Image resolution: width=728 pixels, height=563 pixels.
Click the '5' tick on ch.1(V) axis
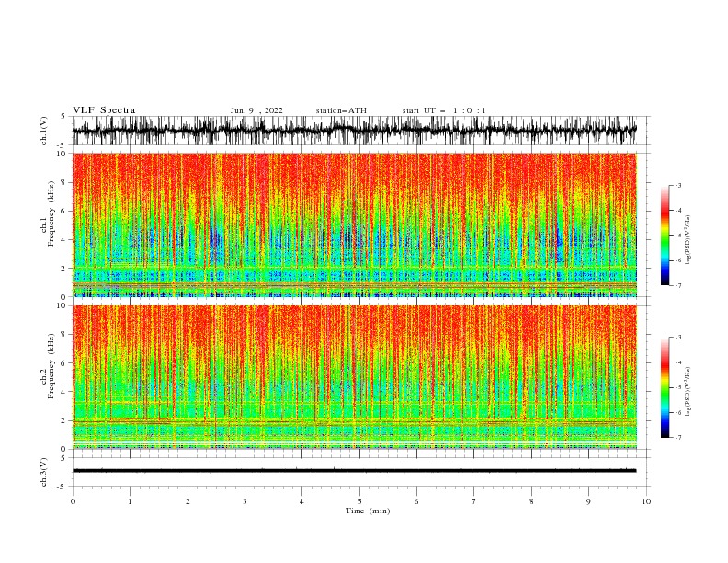coord(63,116)
